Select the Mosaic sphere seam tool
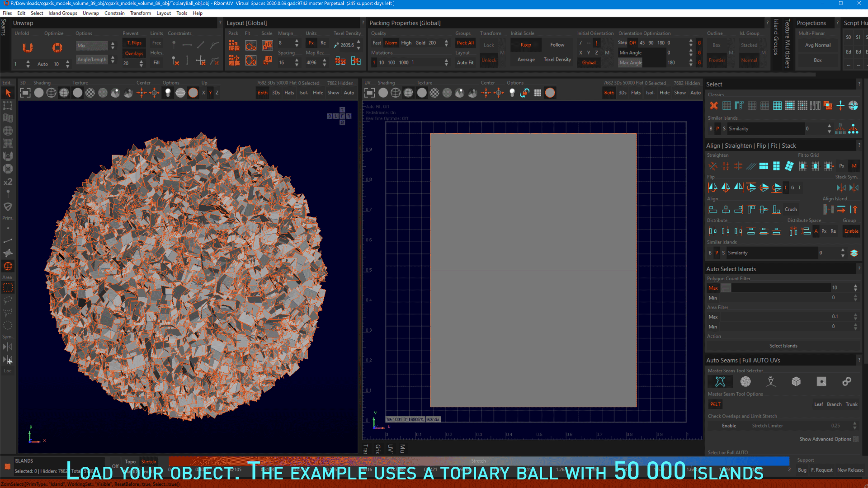This screenshot has height=488, width=868. coord(745,382)
